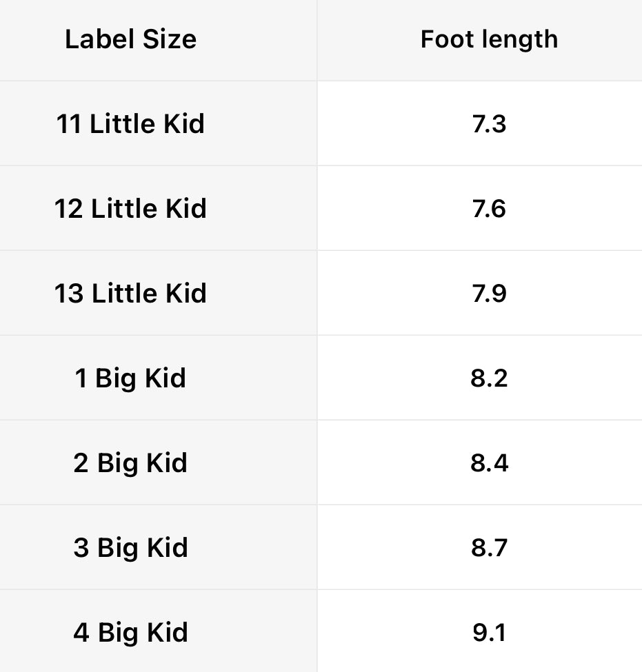
Task: Click the 7.9 foot length value
Action: 489,294
